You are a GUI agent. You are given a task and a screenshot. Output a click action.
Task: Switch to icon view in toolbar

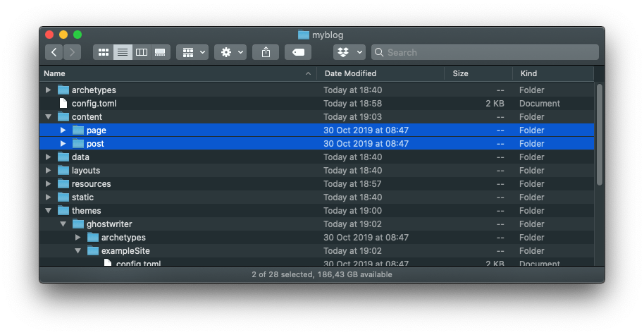click(104, 52)
